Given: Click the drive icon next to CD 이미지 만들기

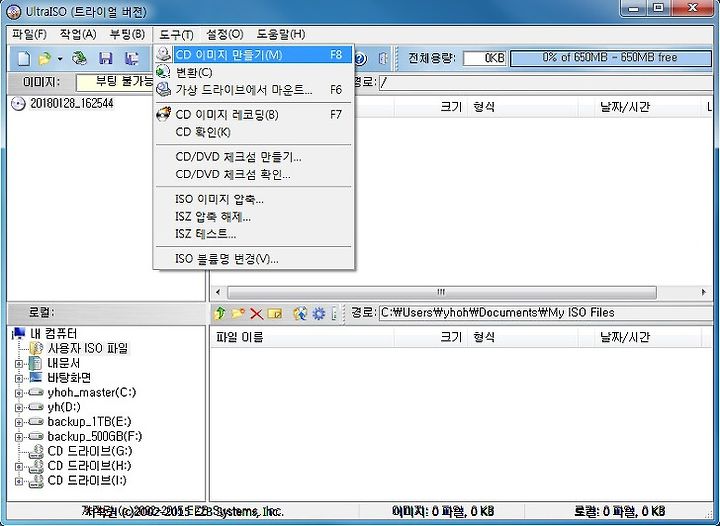Looking at the screenshot, I should click(163, 54).
